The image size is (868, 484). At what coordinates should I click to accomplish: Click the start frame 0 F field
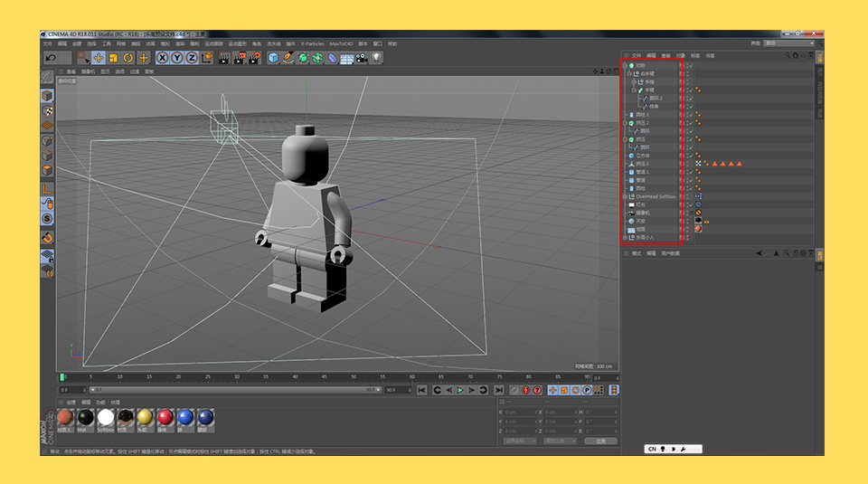click(x=71, y=391)
